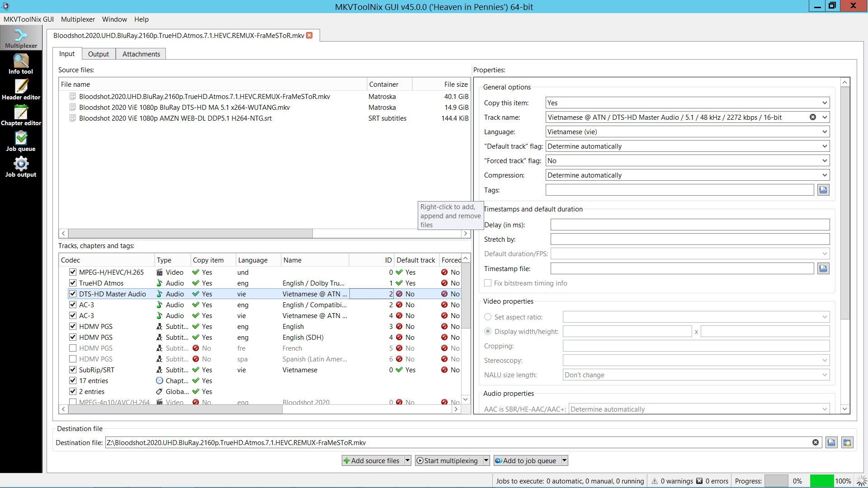Click Start multiplexing button
This screenshot has height=488, width=868.
pyautogui.click(x=448, y=460)
